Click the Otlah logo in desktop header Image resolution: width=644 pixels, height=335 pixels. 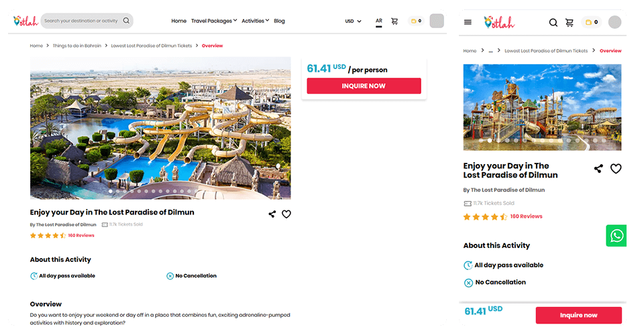[25, 21]
